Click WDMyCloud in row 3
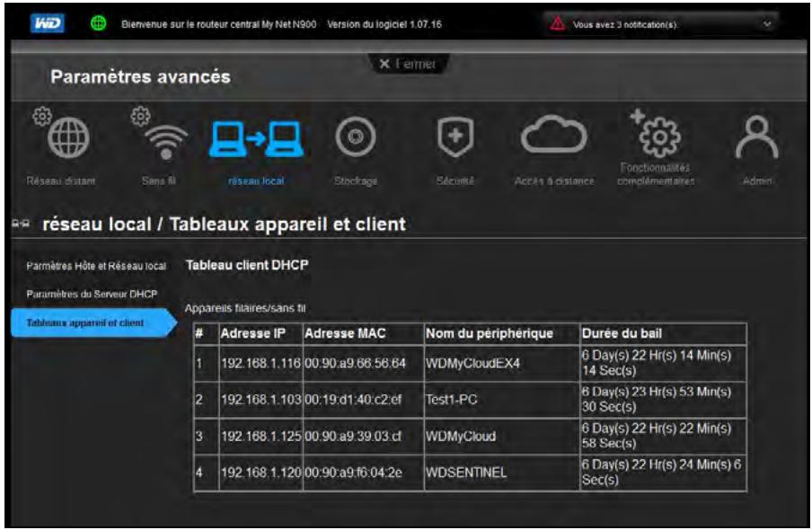The height and width of the screenshot is (530, 812). coord(461,437)
